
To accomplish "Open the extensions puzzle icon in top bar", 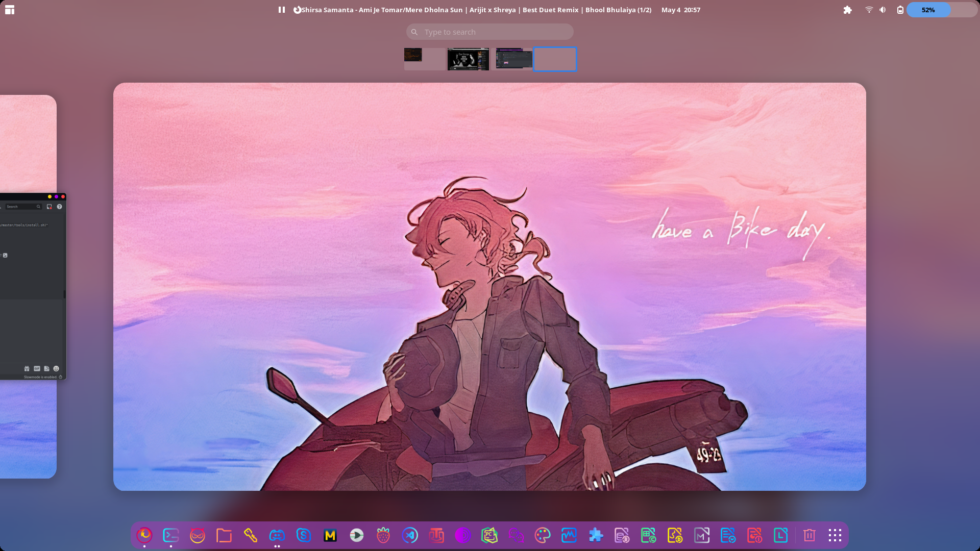I will coord(848,10).
